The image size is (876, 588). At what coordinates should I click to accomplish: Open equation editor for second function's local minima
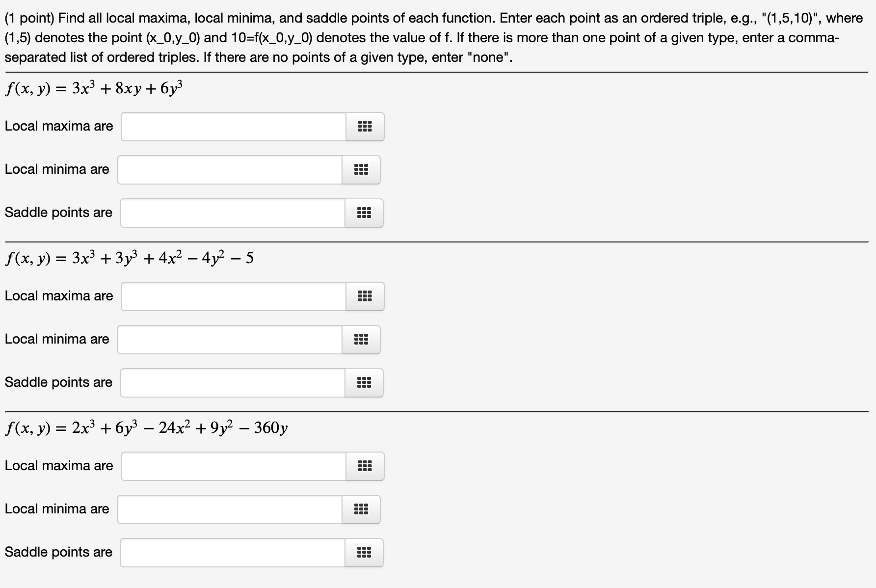click(x=362, y=340)
